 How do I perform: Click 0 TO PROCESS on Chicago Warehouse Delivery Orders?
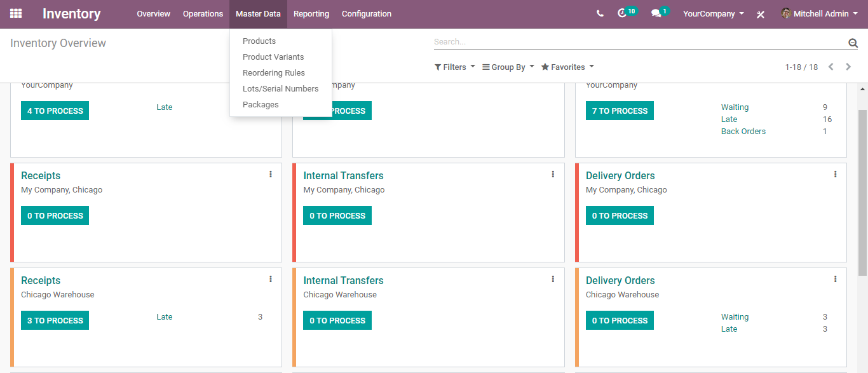coord(620,320)
